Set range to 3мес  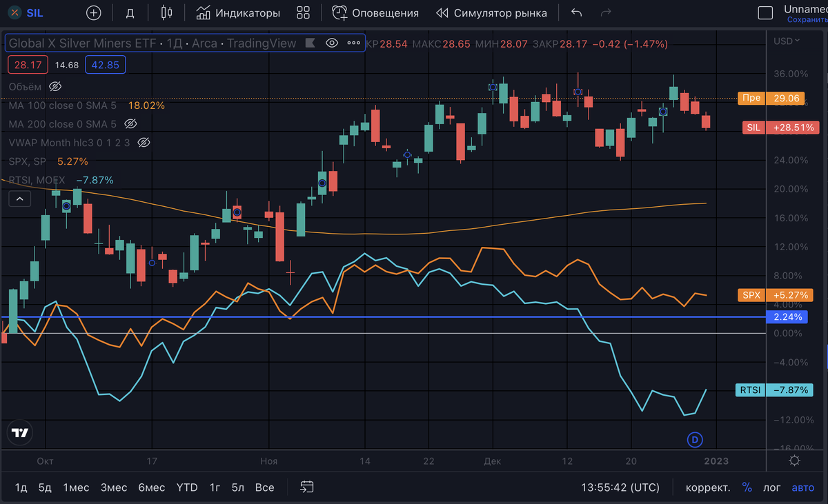114,487
